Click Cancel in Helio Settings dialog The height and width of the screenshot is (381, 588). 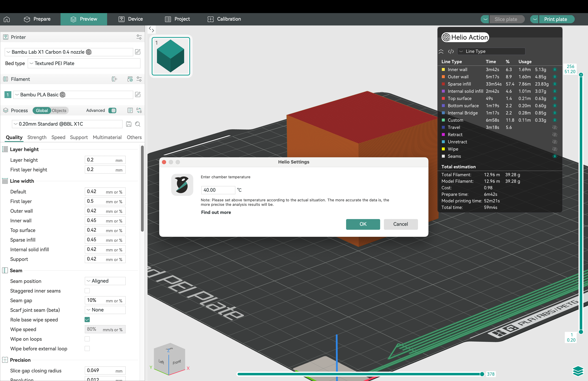[x=400, y=224]
